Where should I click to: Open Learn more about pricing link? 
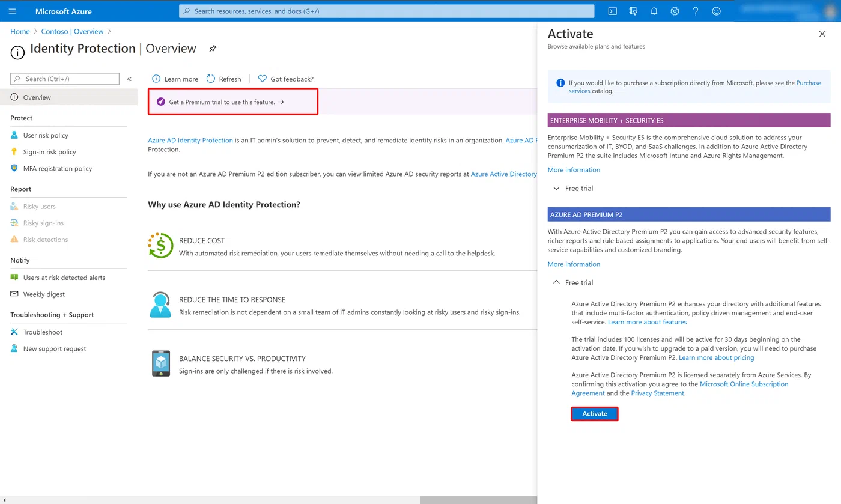[x=716, y=357]
